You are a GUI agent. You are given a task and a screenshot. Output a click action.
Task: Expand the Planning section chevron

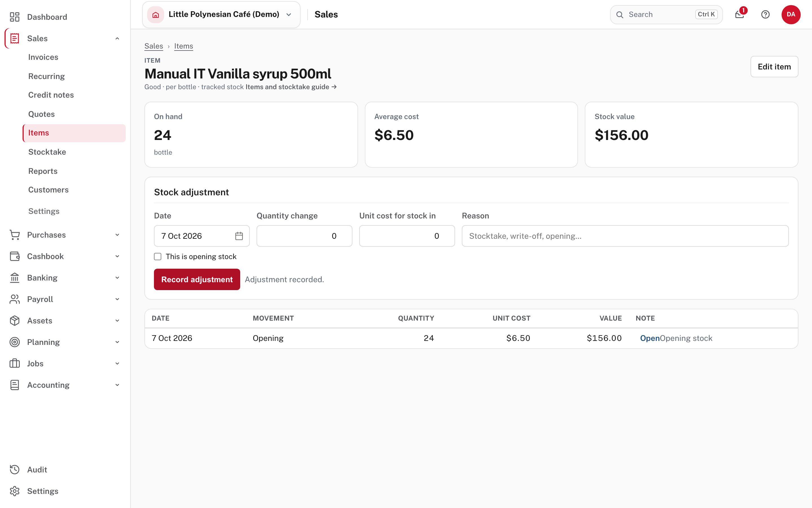(x=118, y=342)
